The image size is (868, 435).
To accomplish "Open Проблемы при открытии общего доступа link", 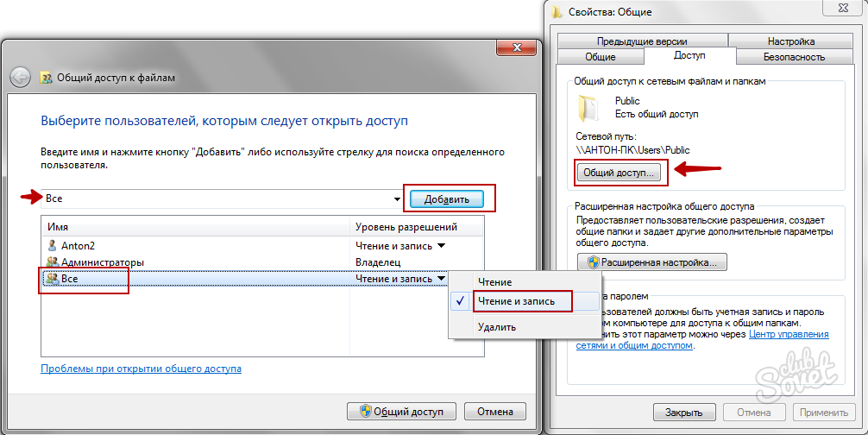I will [x=141, y=369].
